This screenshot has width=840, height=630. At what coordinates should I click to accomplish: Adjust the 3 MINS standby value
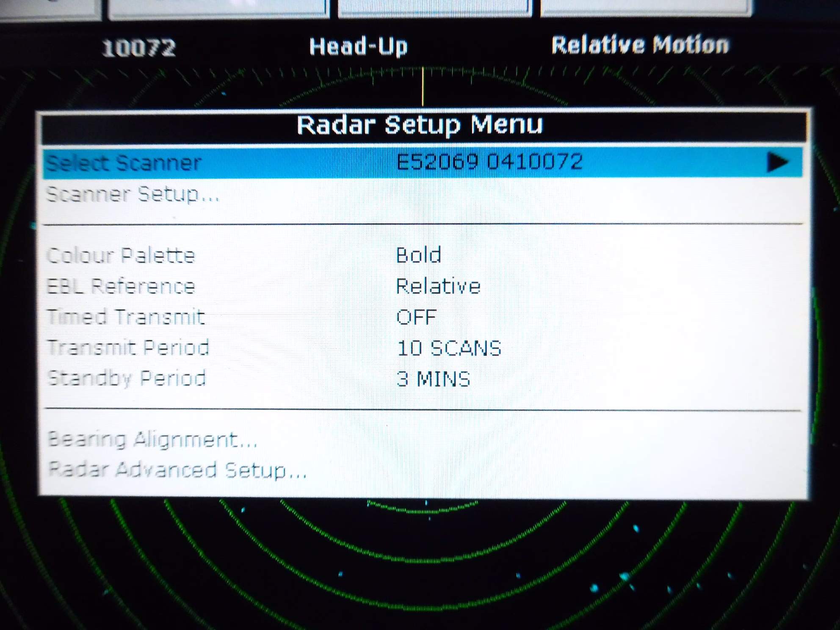[x=433, y=379]
